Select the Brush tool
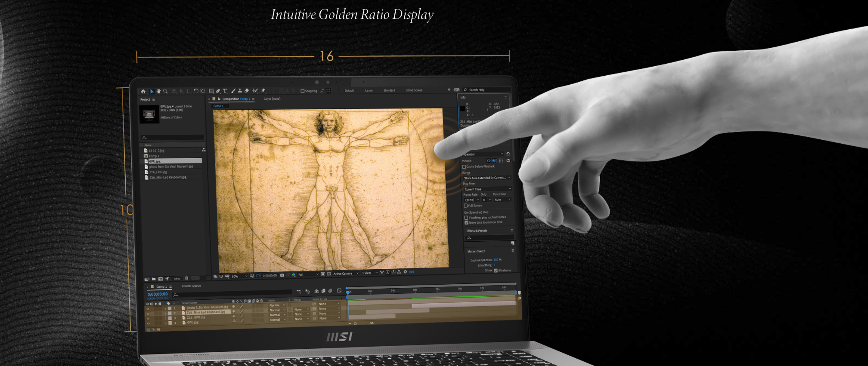The image size is (868, 366). coord(233,91)
